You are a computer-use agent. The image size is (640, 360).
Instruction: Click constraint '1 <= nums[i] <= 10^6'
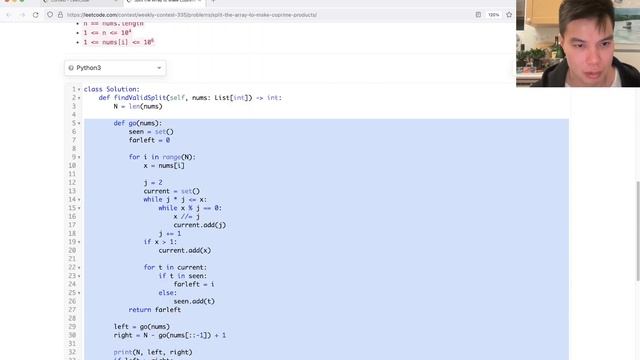click(118, 42)
